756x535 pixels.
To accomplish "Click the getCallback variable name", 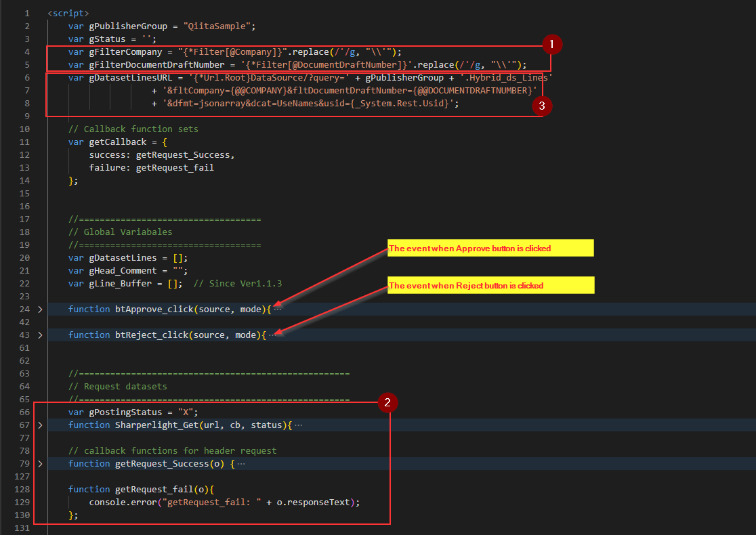I will pos(118,142).
